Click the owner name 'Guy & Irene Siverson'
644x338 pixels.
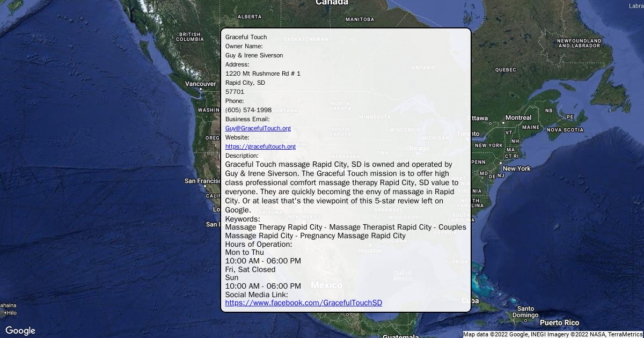pyautogui.click(x=254, y=55)
